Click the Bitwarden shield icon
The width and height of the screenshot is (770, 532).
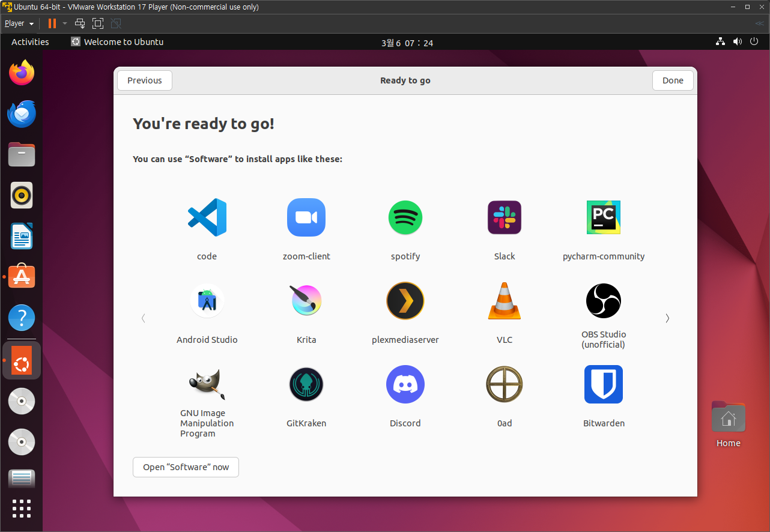604,384
